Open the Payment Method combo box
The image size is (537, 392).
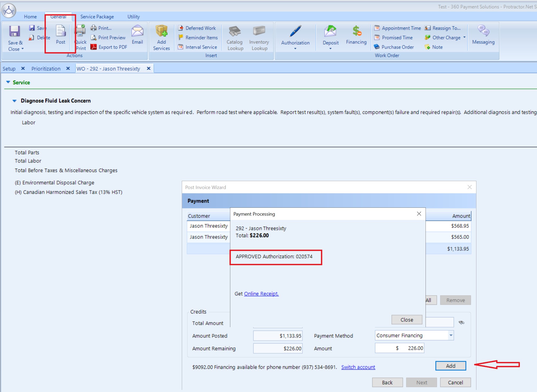click(414, 335)
